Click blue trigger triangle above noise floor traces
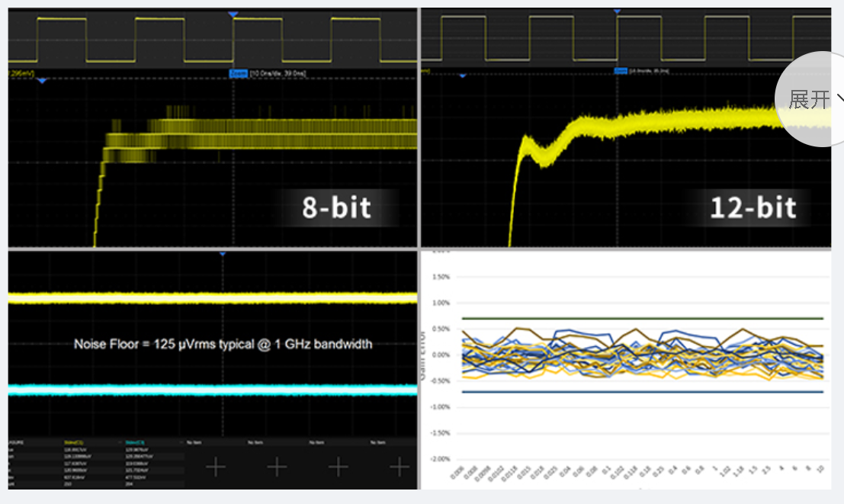 (222, 253)
